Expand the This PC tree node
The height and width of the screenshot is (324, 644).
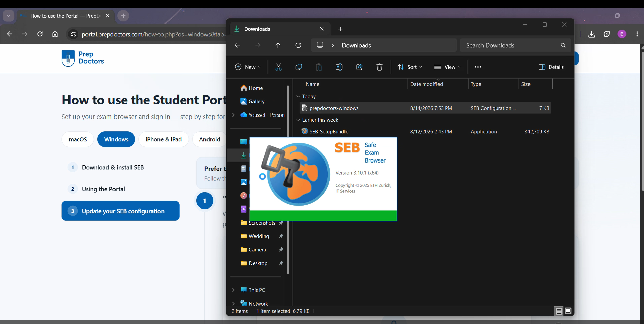tap(233, 290)
